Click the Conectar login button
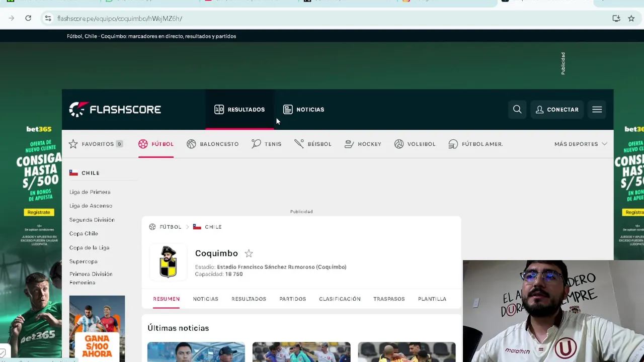The width and height of the screenshot is (644, 362). pyautogui.click(x=557, y=109)
